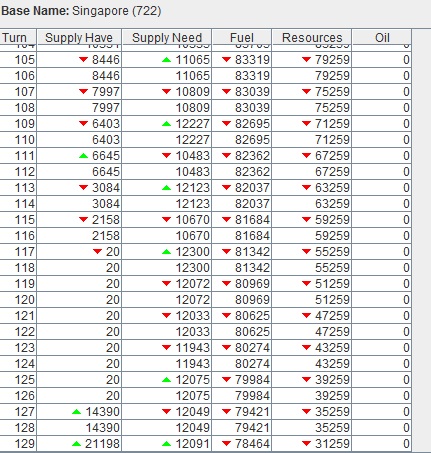Click the Fuel cell 83039 in turn 108
The image size is (431, 453).
[x=242, y=108]
